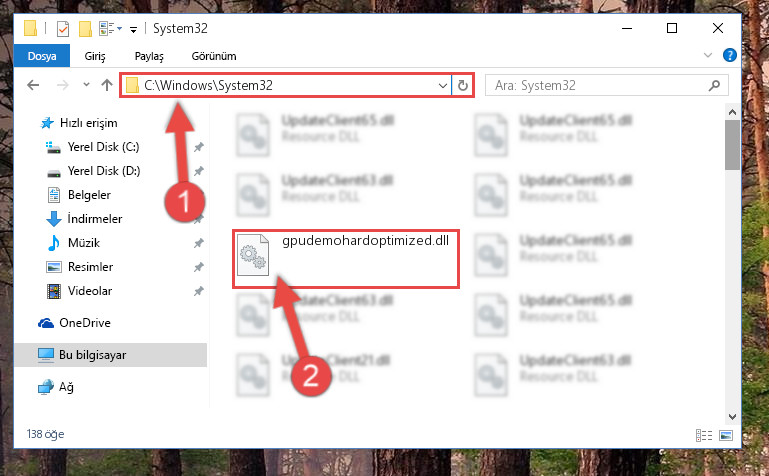
Task: Click the Properties quick access icon
Action: click(63, 29)
